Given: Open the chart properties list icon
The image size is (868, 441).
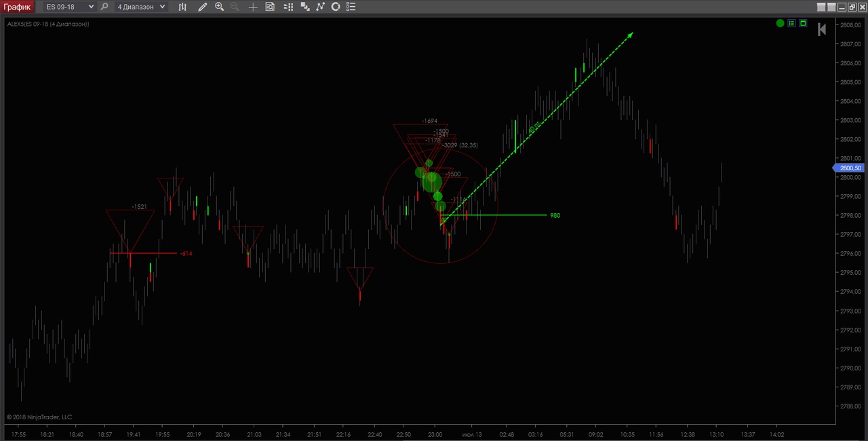Looking at the screenshot, I should pyautogui.click(x=350, y=7).
